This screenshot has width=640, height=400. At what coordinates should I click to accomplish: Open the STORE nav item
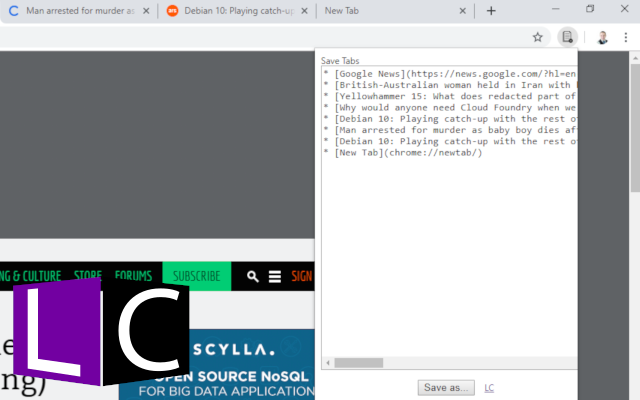point(88,276)
